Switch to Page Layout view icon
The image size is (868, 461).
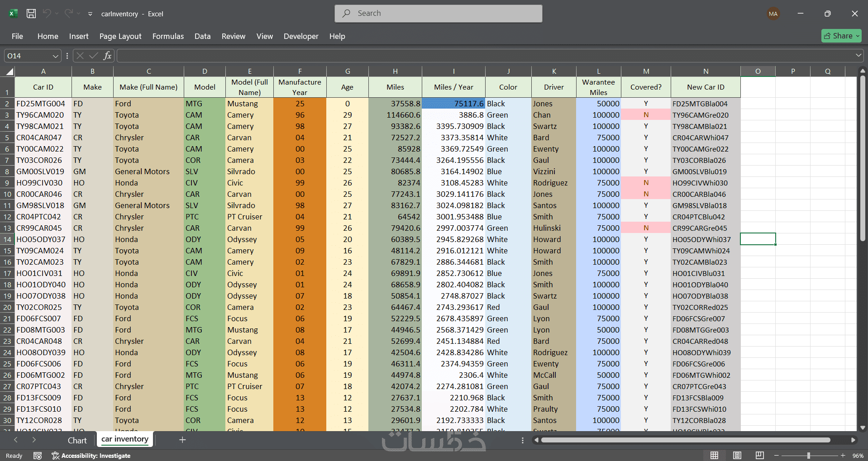point(737,456)
